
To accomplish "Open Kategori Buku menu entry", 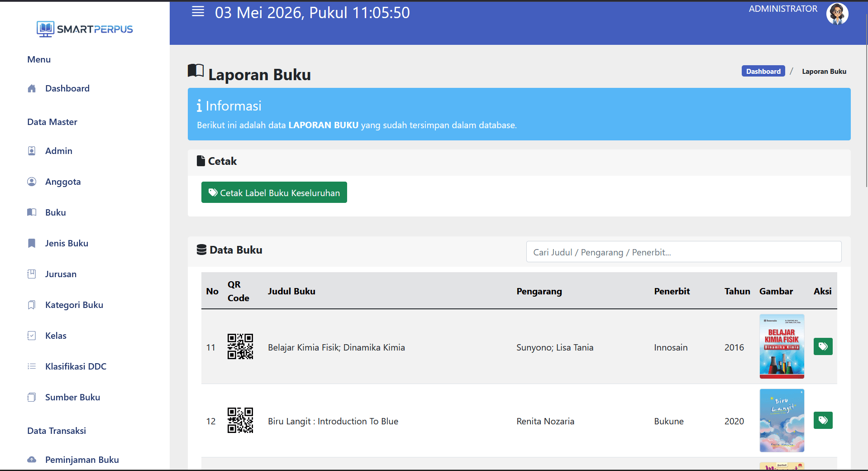I will point(74,305).
